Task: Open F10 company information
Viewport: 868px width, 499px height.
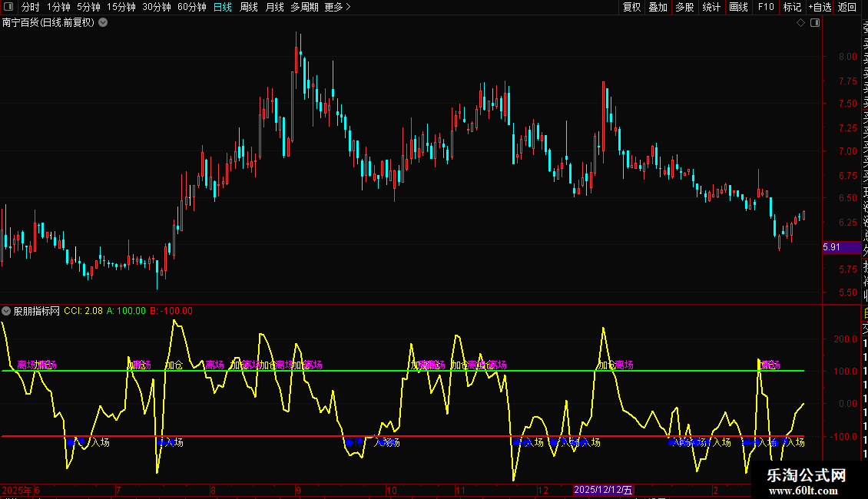Action: [766, 7]
